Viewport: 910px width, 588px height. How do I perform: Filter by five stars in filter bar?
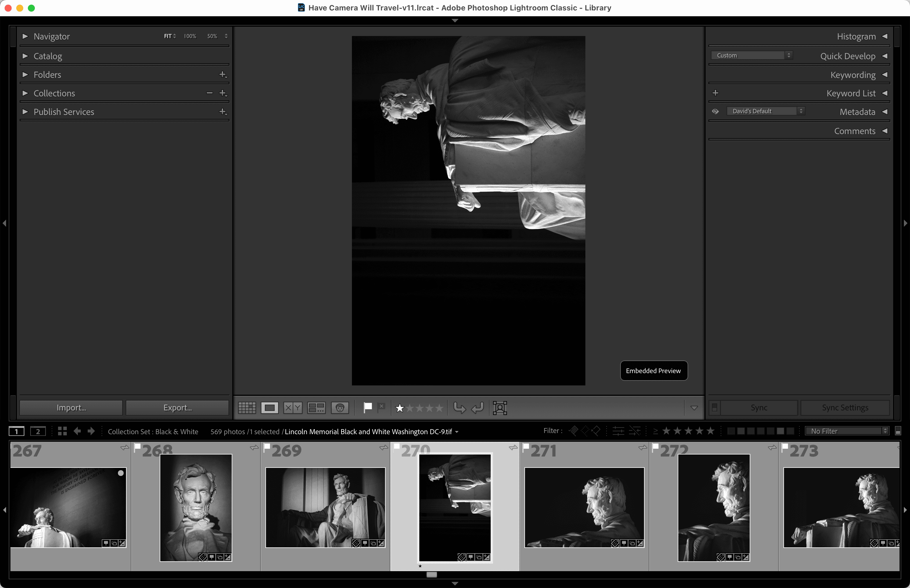point(711,431)
